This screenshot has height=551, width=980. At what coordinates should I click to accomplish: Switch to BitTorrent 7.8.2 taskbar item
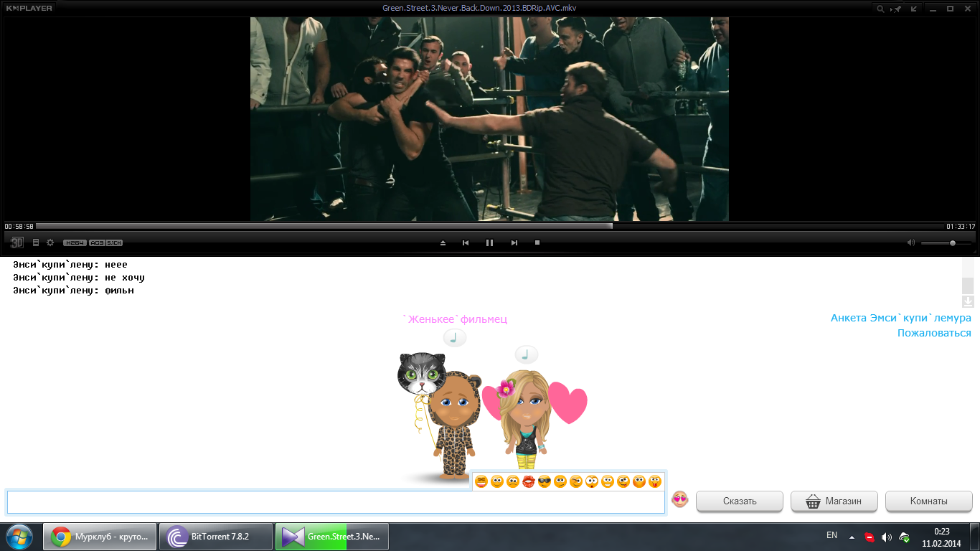(216, 537)
